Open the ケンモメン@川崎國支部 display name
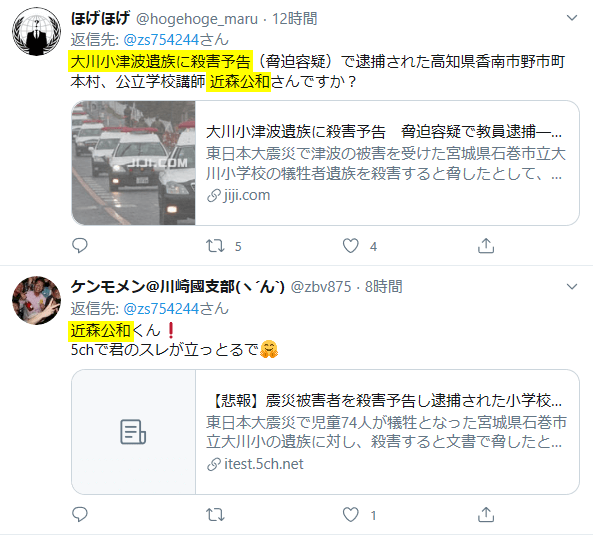Image resolution: width=593 pixels, height=547 pixels. tap(177, 287)
